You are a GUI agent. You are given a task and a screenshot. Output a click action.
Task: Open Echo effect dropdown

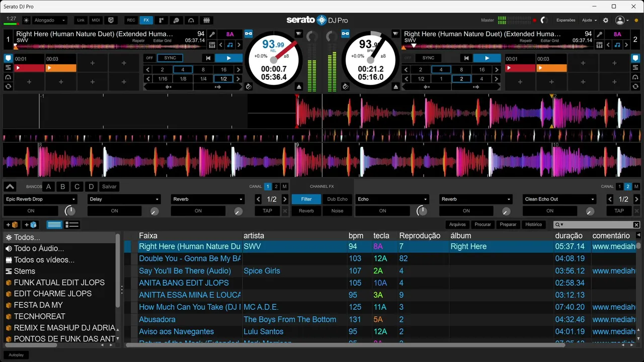pos(392,199)
